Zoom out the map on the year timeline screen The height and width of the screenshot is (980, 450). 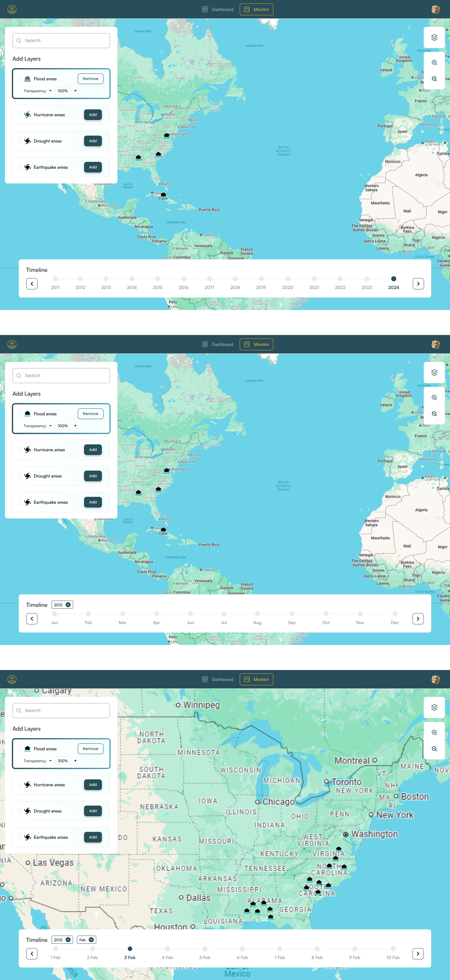click(434, 79)
